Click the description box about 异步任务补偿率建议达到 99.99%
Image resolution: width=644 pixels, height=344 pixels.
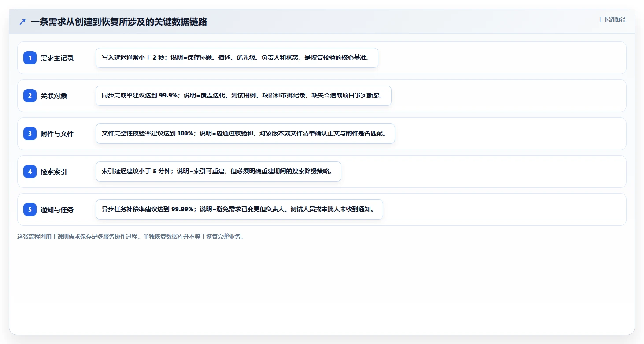239,209
